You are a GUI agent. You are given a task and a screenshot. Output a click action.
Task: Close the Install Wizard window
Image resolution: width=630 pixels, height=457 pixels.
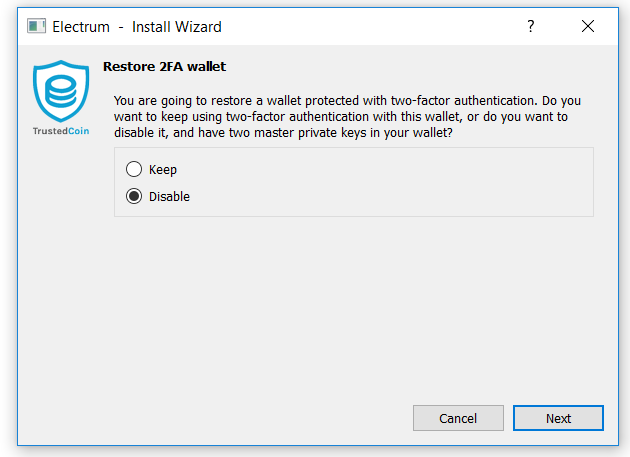[587, 27]
